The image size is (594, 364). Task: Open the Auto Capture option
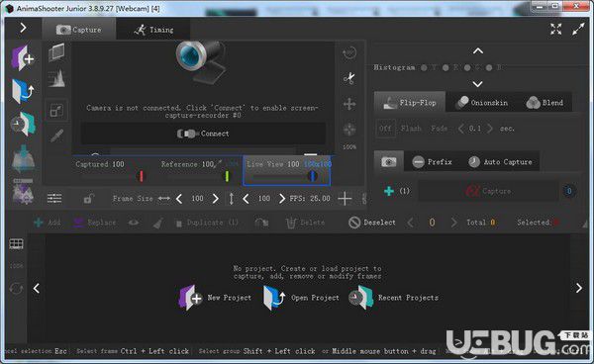[x=500, y=161]
